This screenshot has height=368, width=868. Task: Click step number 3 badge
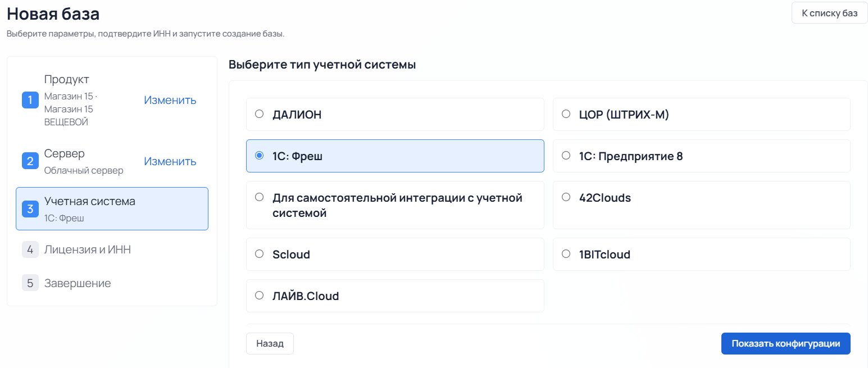(30, 208)
